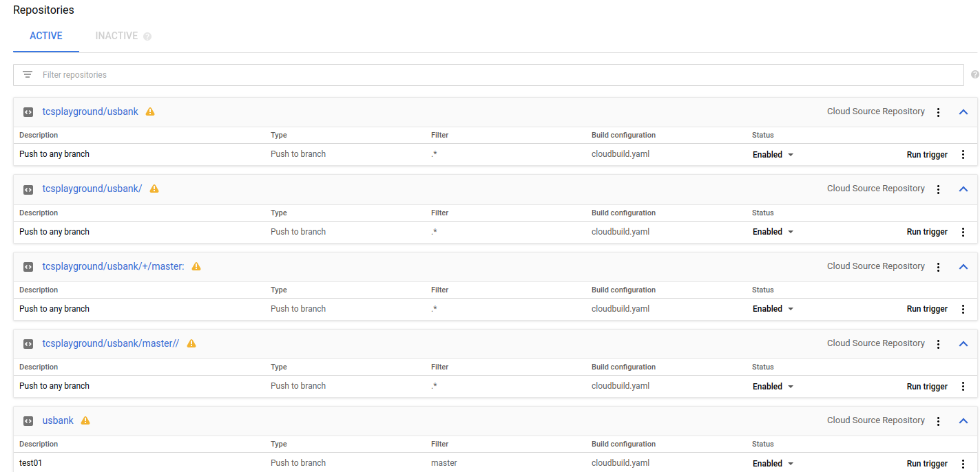Screen dimensions: 980x472
Task: Collapse the tcsplayground/usbank/ repository section
Action: 963,189
